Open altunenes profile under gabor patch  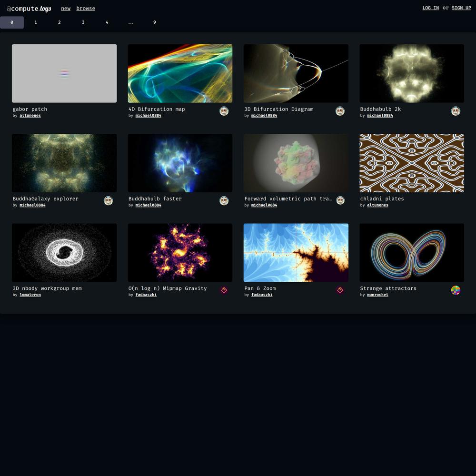coord(30,115)
